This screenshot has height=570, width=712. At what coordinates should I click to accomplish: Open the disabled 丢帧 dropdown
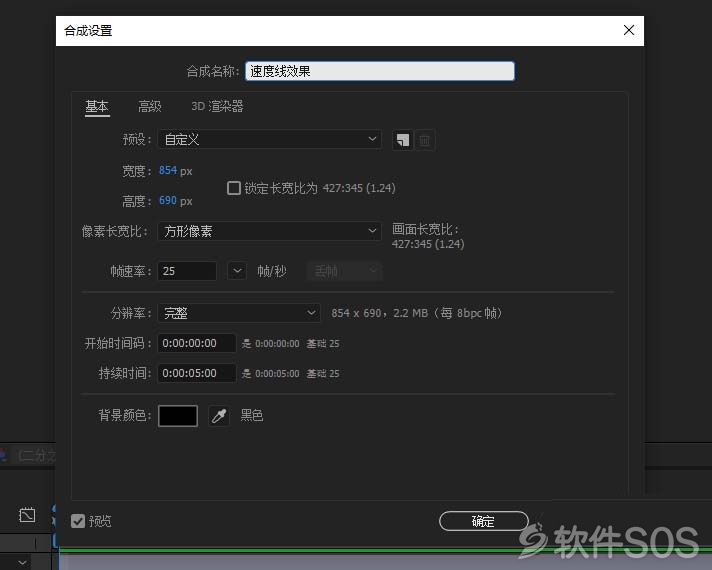click(x=344, y=271)
